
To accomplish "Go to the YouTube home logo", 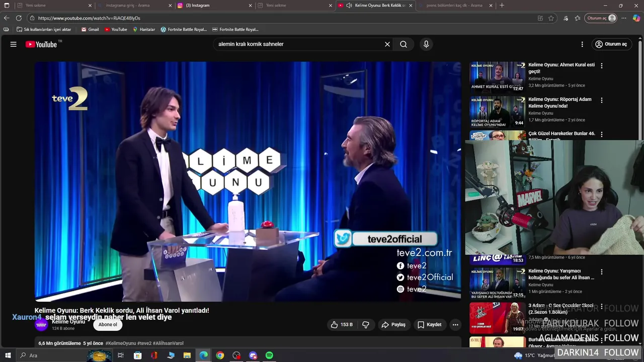I will pos(41,44).
